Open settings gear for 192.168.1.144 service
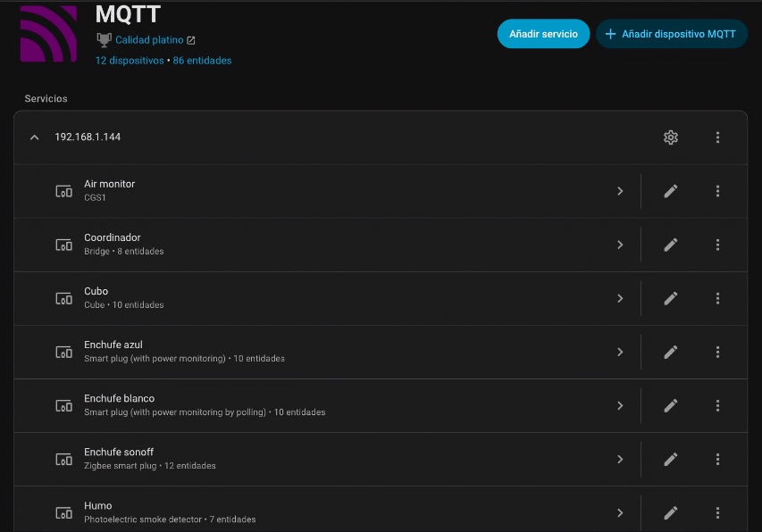This screenshot has height=532, width=762. (x=671, y=137)
